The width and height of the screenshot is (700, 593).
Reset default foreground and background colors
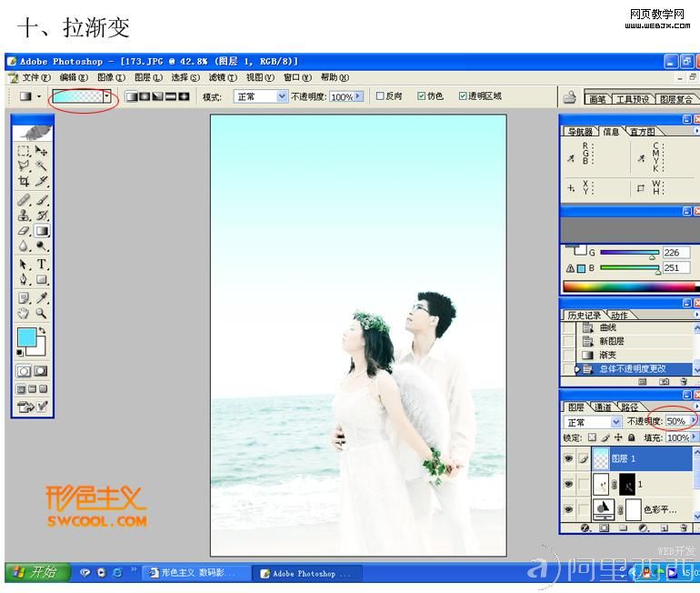coord(20,353)
